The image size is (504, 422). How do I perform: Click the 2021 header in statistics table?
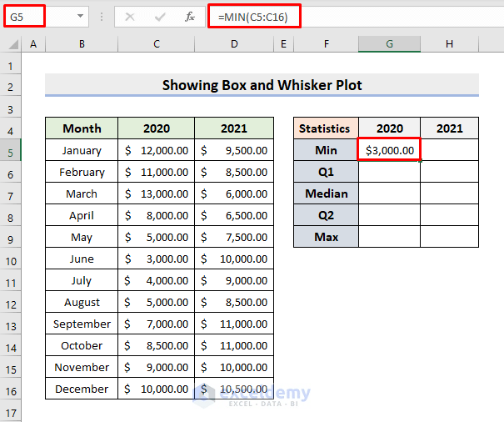[449, 128]
